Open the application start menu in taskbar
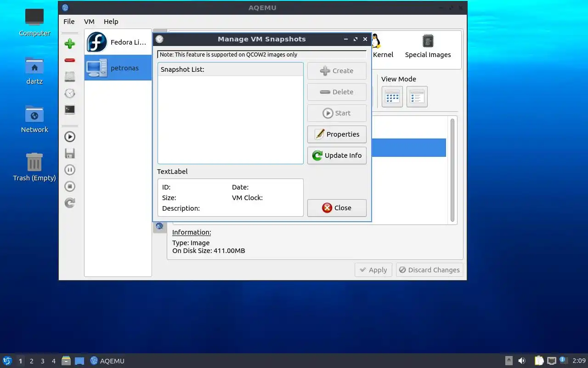The width and height of the screenshot is (588, 368). coord(7,361)
